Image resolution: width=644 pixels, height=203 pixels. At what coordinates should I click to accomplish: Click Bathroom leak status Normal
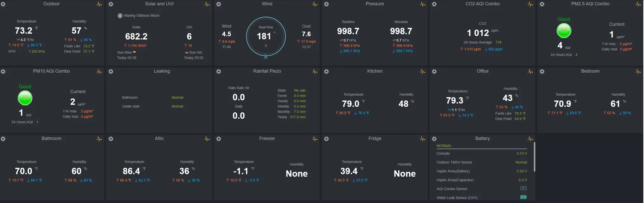177,98
